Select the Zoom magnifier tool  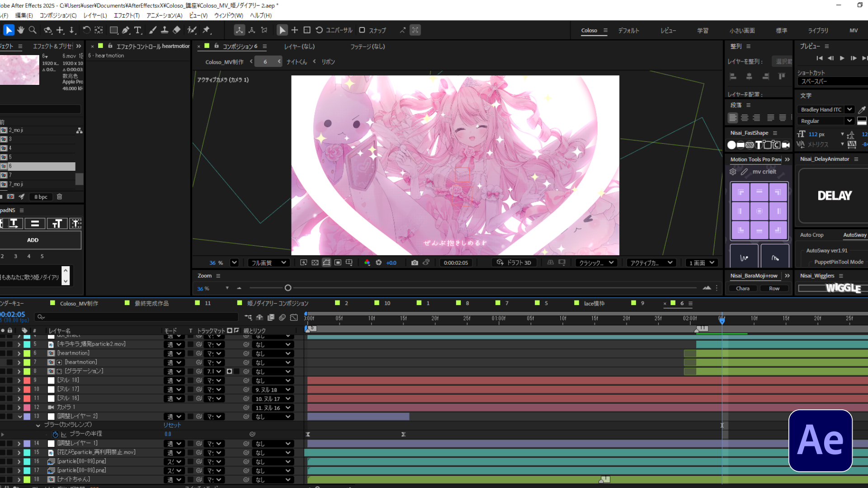(x=33, y=30)
